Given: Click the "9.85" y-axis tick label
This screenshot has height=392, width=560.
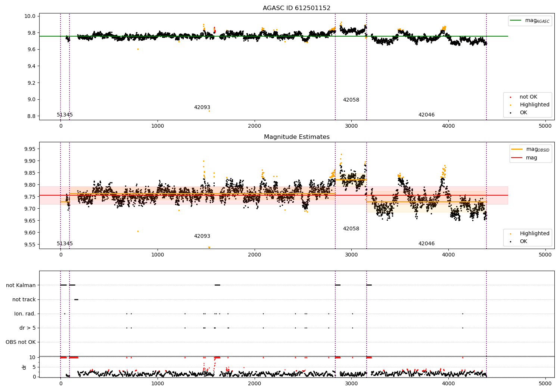Looking at the screenshot, I should pyautogui.click(x=30, y=173).
